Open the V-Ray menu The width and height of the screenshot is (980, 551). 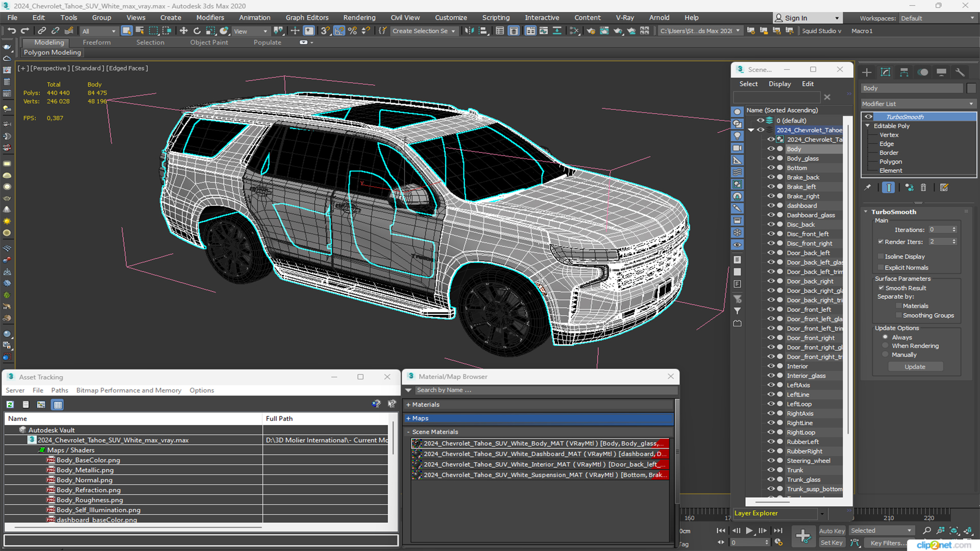pyautogui.click(x=625, y=17)
